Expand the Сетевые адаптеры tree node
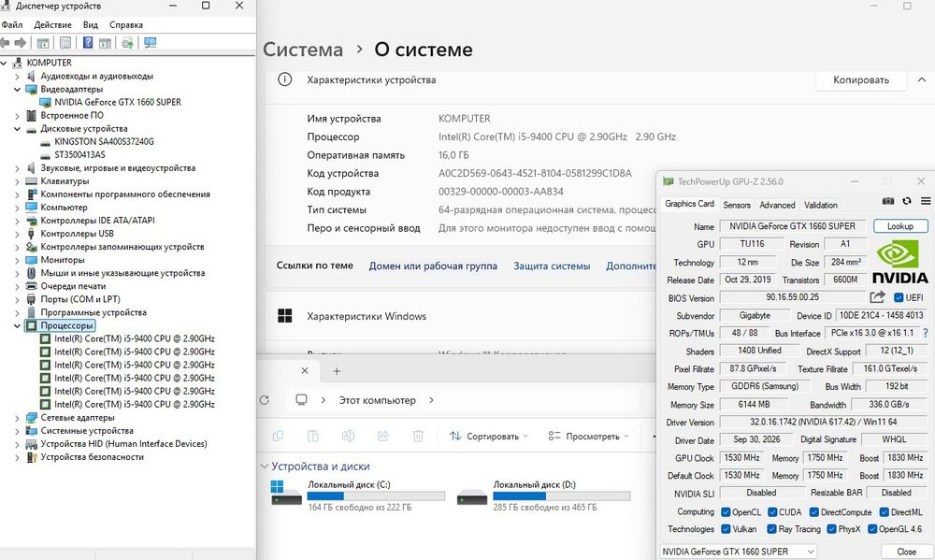Image resolution: width=935 pixels, height=560 pixels. tap(17, 418)
